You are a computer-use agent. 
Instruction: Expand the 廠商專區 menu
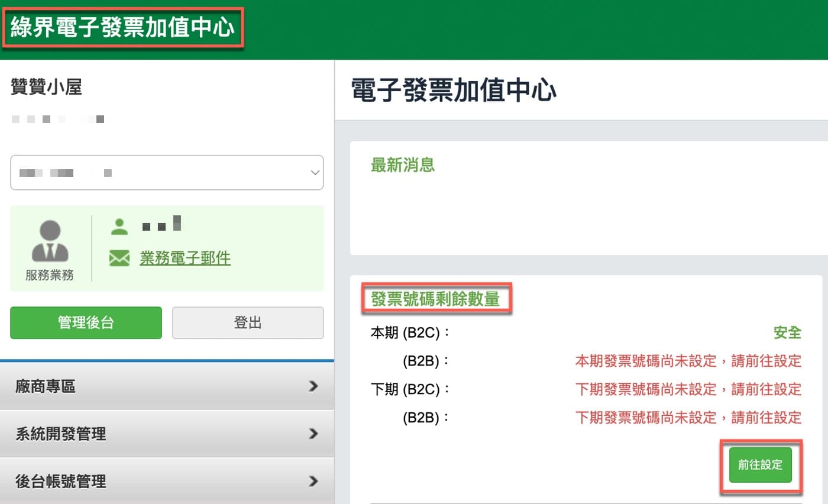[x=167, y=386]
